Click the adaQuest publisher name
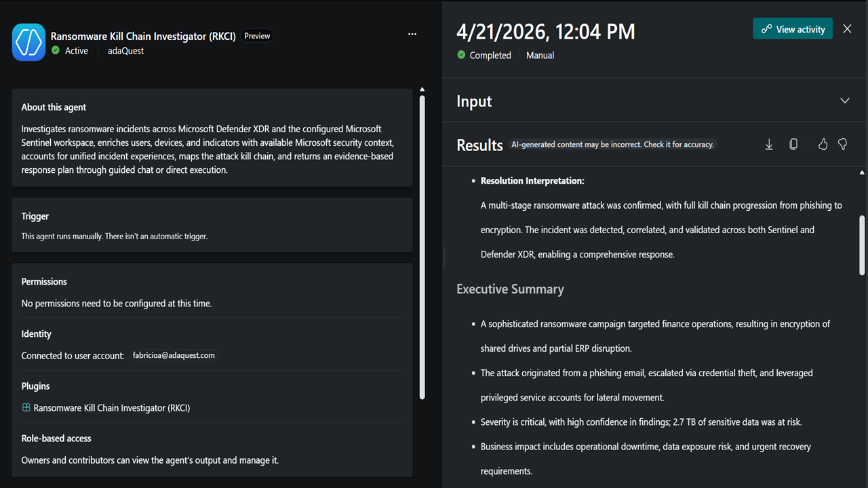Viewport: 868px width, 488px height. click(x=125, y=51)
